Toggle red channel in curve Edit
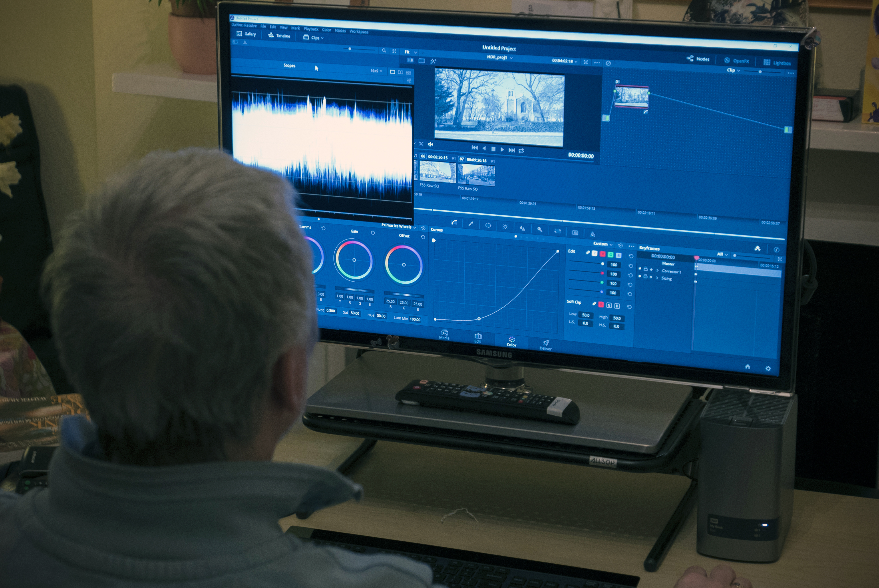Viewport: 879px width, 588px height. point(603,254)
